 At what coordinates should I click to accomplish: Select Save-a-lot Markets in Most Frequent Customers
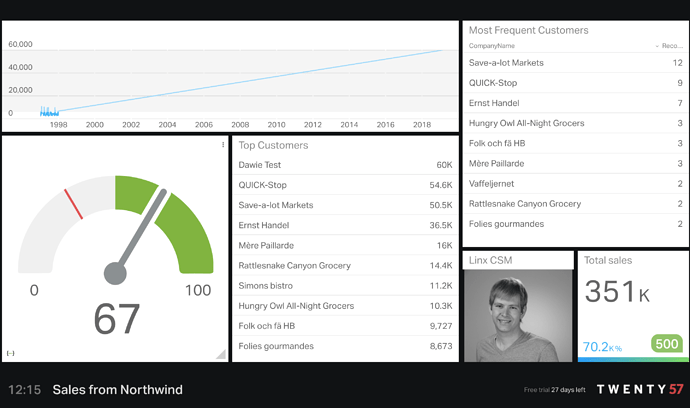576,63
